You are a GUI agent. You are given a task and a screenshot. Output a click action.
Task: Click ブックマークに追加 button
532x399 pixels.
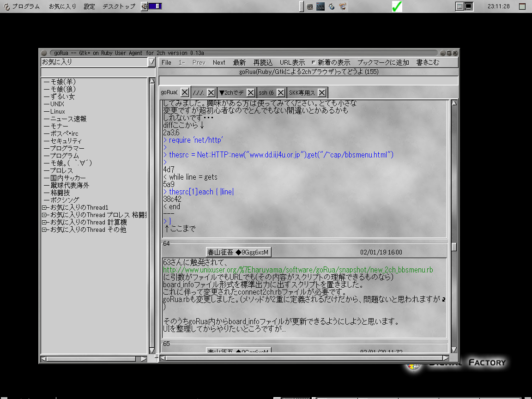pyautogui.click(x=383, y=62)
